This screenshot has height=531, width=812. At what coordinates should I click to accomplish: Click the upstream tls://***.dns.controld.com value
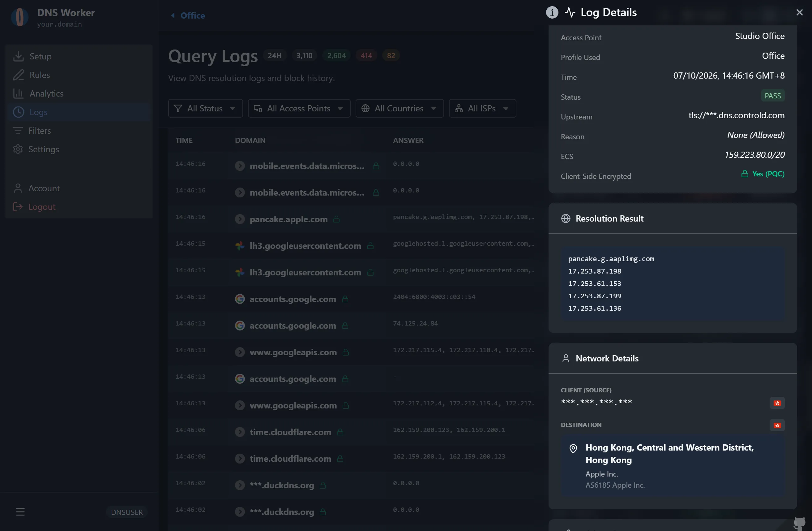coord(736,115)
